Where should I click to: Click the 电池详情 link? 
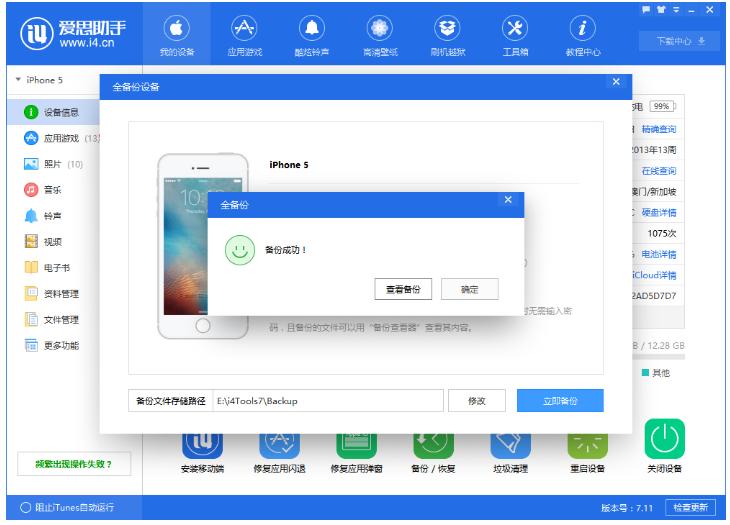coord(659,254)
